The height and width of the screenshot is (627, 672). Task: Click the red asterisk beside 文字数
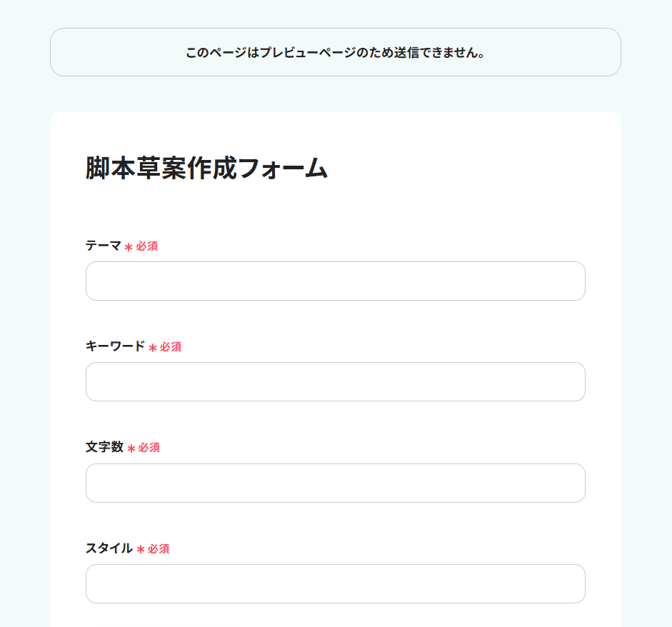[131, 448]
